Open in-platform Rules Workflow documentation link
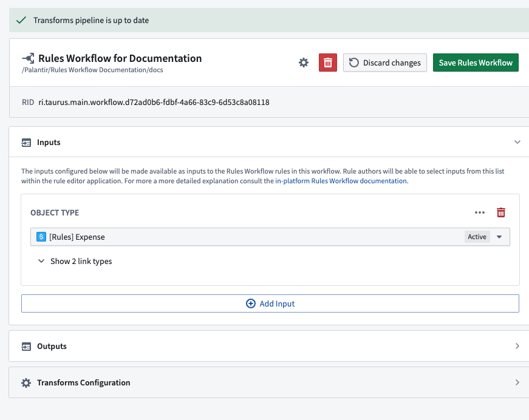This screenshot has width=529, height=420. tap(342, 181)
